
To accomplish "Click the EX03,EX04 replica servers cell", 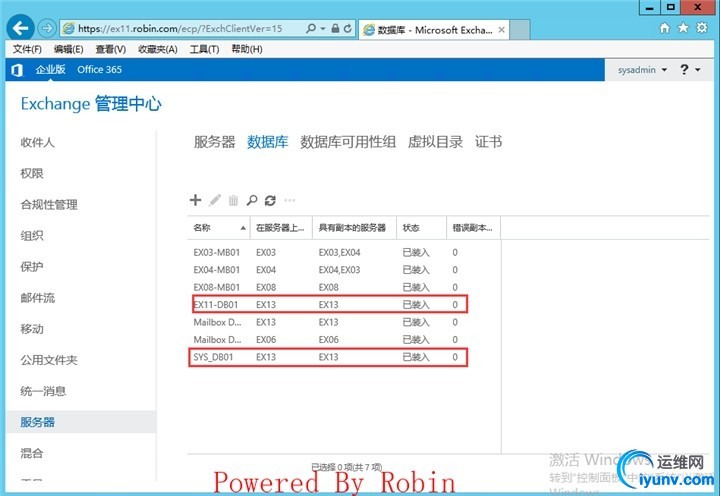I will [x=339, y=253].
